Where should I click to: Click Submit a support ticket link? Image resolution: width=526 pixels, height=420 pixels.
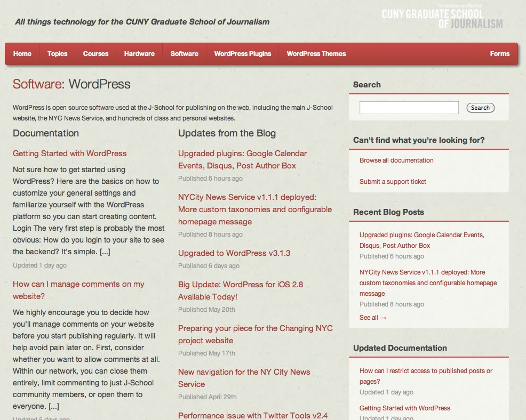[x=393, y=182]
